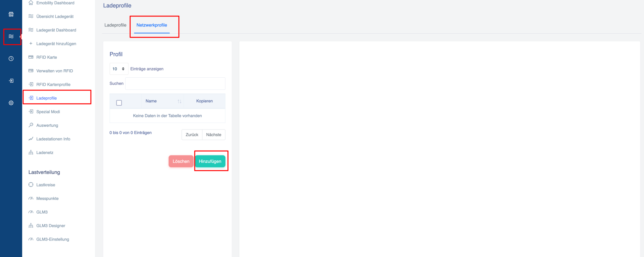This screenshot has height=257, width=644.
Task: Click the waves icon beside Übersicht Ladegerät
Action: (31, 16)
